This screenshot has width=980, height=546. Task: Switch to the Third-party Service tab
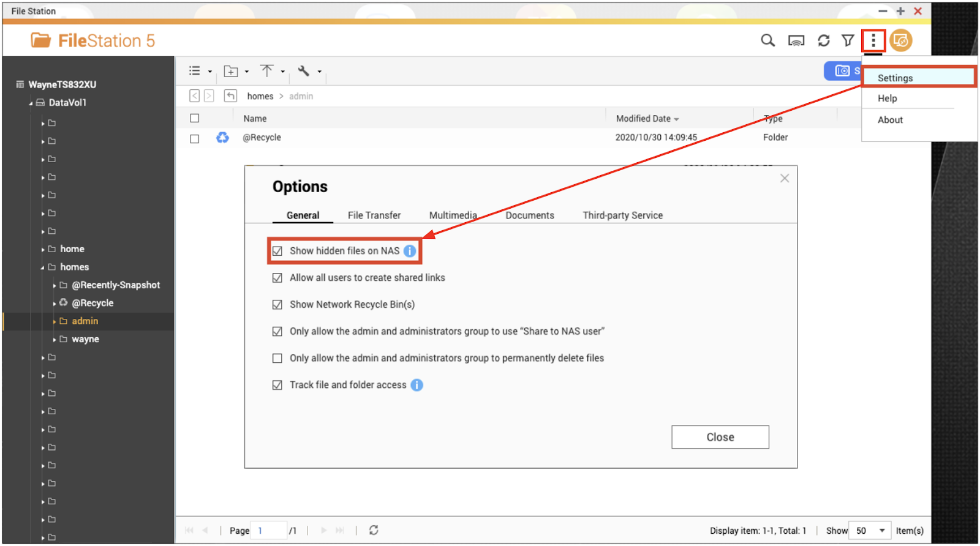[x=623, y=215]
